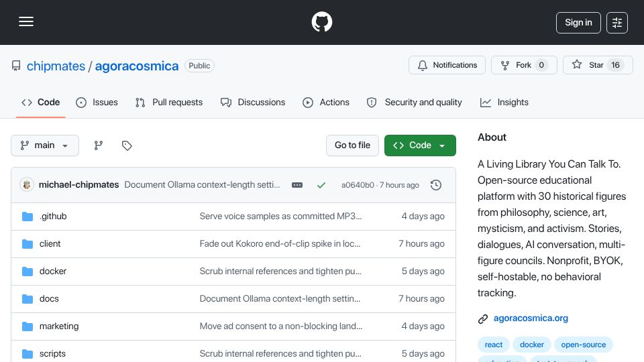Click the repository book icon

16,66
